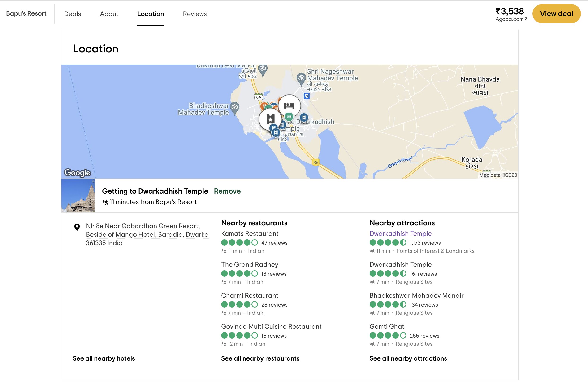
Task: Click '11 minutes from Bapu's Resort' text
Action: point(153,202)
